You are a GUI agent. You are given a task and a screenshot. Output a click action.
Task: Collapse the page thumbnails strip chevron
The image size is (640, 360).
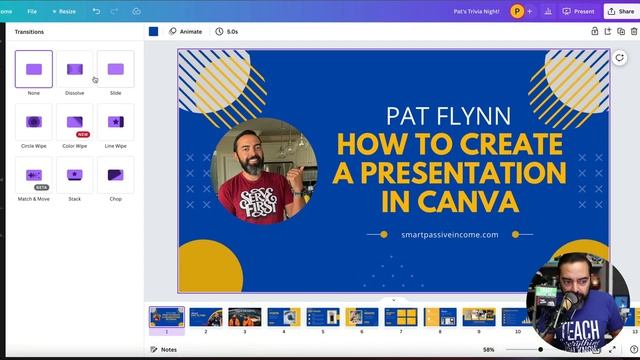[394, 300]
